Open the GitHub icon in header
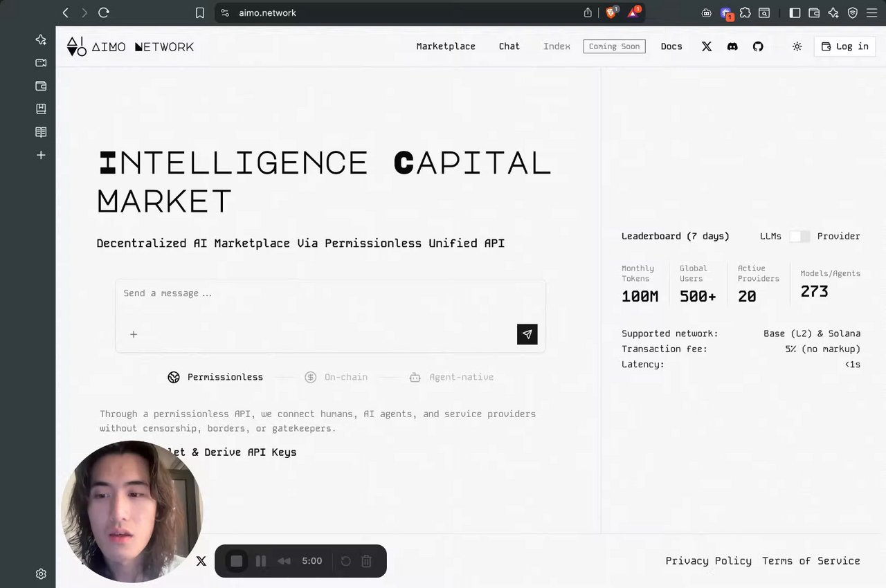Viewport: 886px width, 588px height. point(758,46)
